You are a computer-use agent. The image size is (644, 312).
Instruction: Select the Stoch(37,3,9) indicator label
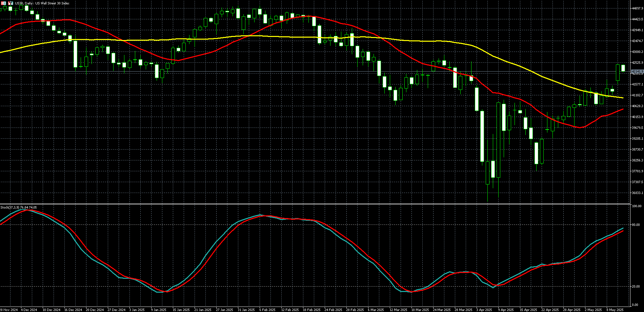[19, 207]
